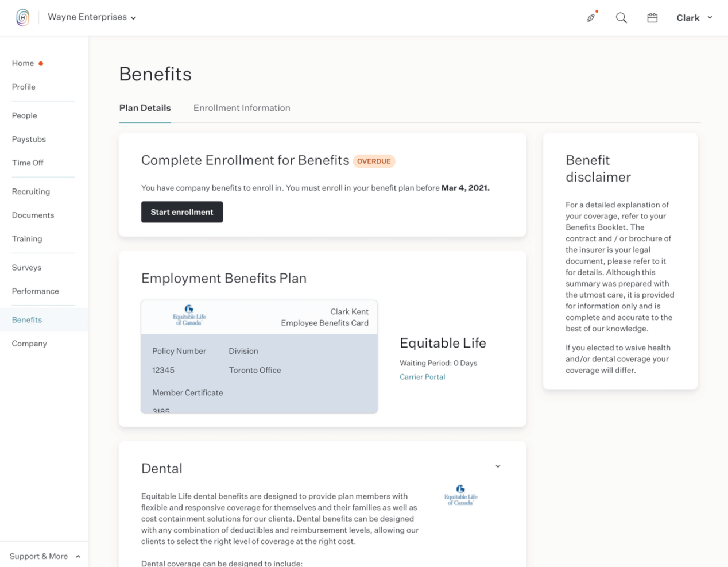Click the Humi logo in the top left
The height and width of the screenshot is (567, 728).
pyautogui.click(x=22, y=17)
